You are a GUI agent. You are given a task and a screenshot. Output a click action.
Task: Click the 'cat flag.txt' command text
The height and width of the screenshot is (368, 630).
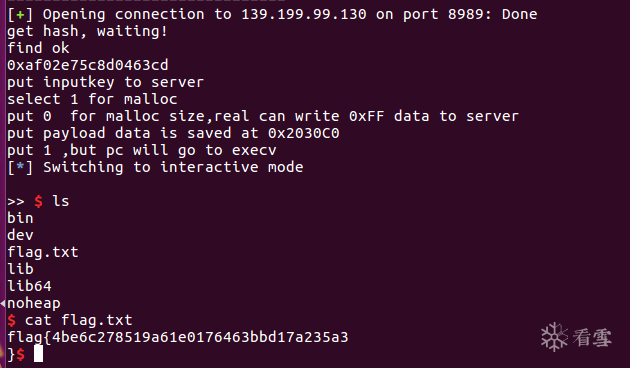coord(78,320)
